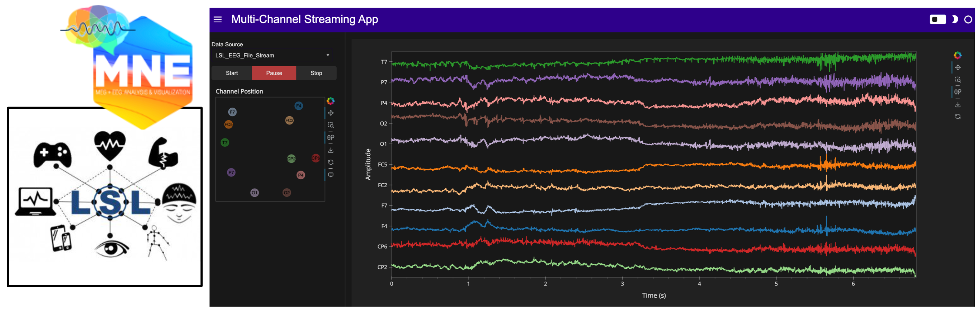The image size is (980, 317).
Task: Click the 'CP6' y-axis label
Action: [x=382, y=247]
